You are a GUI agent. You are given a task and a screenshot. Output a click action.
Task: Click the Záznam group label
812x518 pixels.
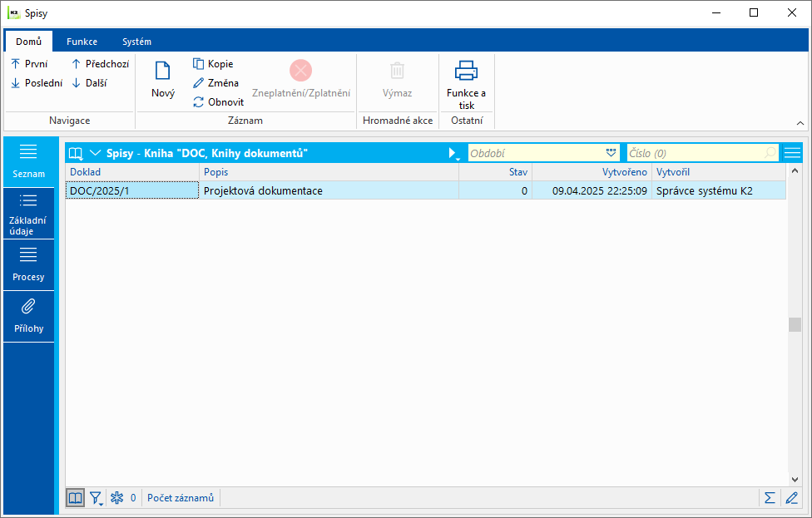(x=245, y=121)
